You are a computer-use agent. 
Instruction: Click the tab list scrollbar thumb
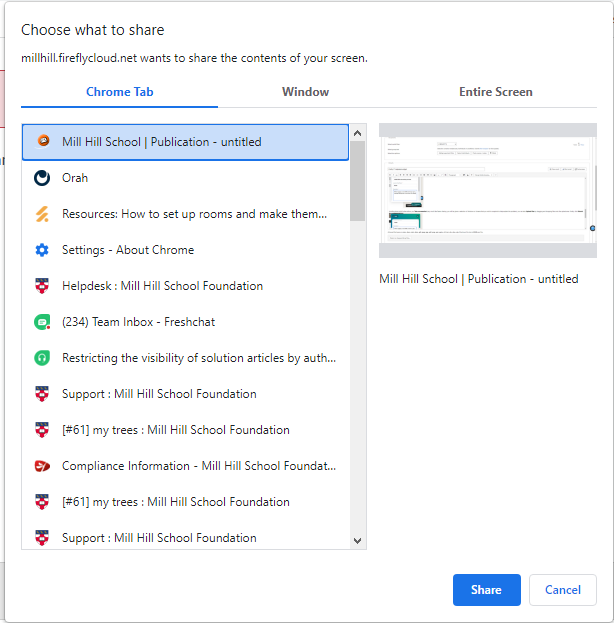pyautogui.click(x=357, y=181)
